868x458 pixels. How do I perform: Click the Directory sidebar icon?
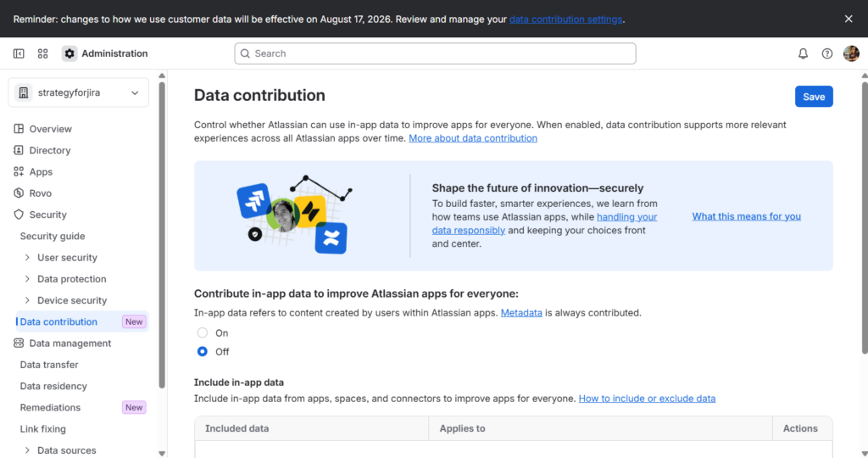click(19, 151)
